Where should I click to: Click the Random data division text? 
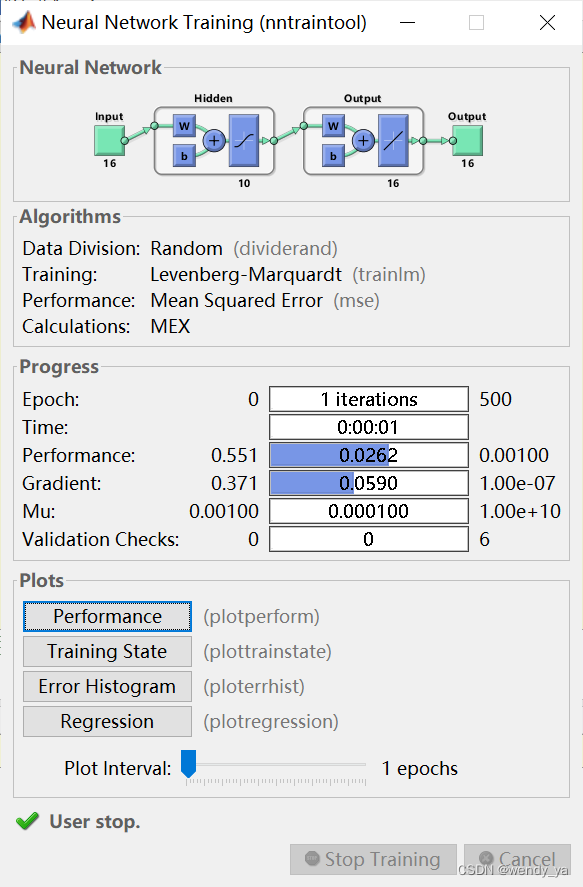[186, 249]
